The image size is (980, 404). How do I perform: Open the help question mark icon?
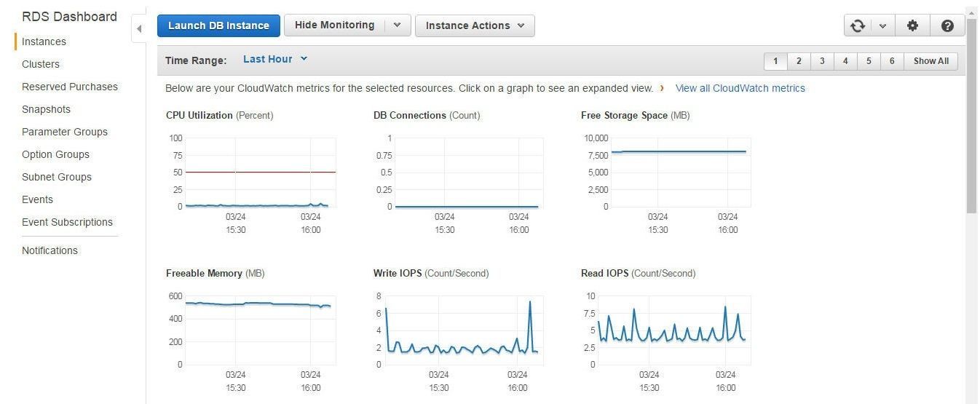[947, 25]
